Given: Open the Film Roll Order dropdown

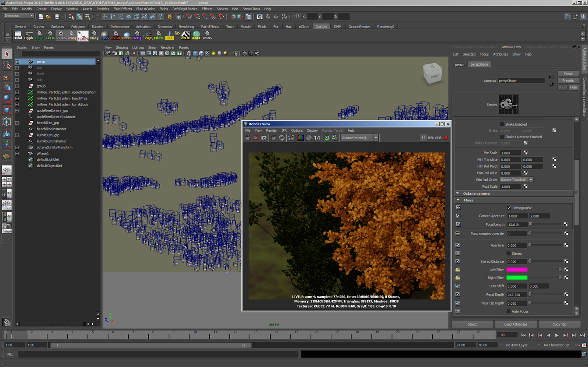Looking at the screenshot, I should (x=516, y=180).
